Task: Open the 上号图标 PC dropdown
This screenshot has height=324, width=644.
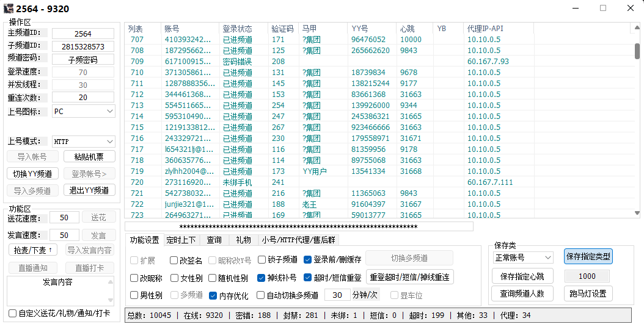Action: (x=83, y=111)
